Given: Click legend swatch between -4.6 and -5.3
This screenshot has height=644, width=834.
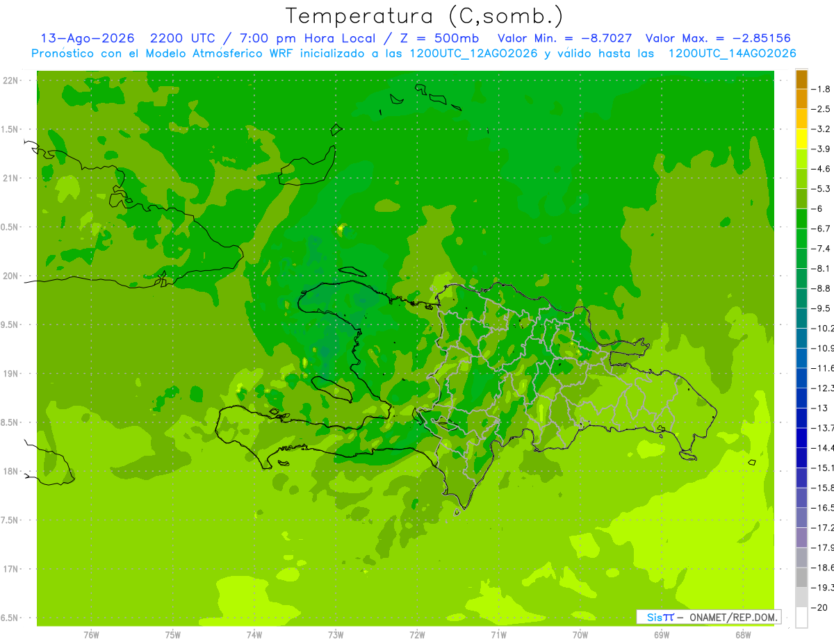Looking at the screenshot, I should point(801,179).
